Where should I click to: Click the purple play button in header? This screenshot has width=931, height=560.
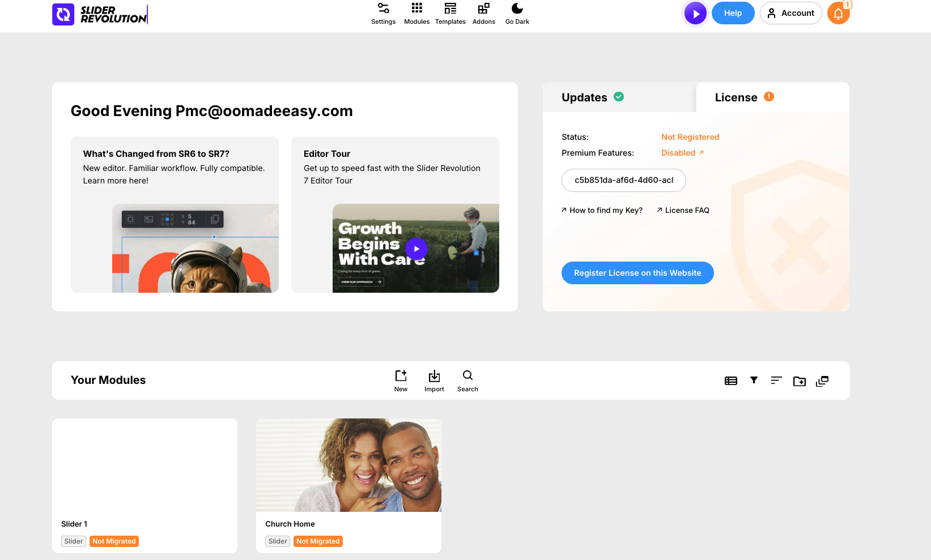tap(695, 13)
